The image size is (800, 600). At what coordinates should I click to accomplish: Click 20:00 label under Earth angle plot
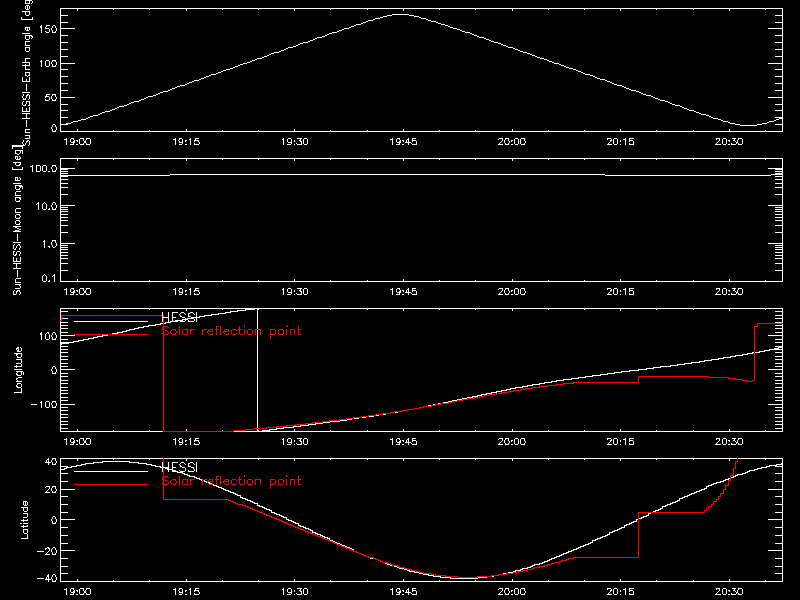[512, 141]
